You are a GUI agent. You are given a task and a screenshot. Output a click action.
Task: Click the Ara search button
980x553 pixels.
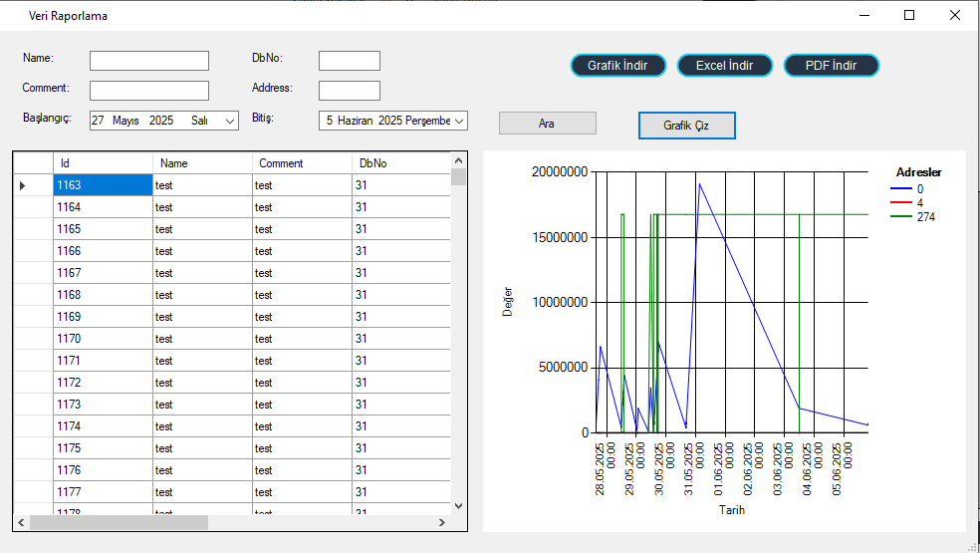click(547, 124)
